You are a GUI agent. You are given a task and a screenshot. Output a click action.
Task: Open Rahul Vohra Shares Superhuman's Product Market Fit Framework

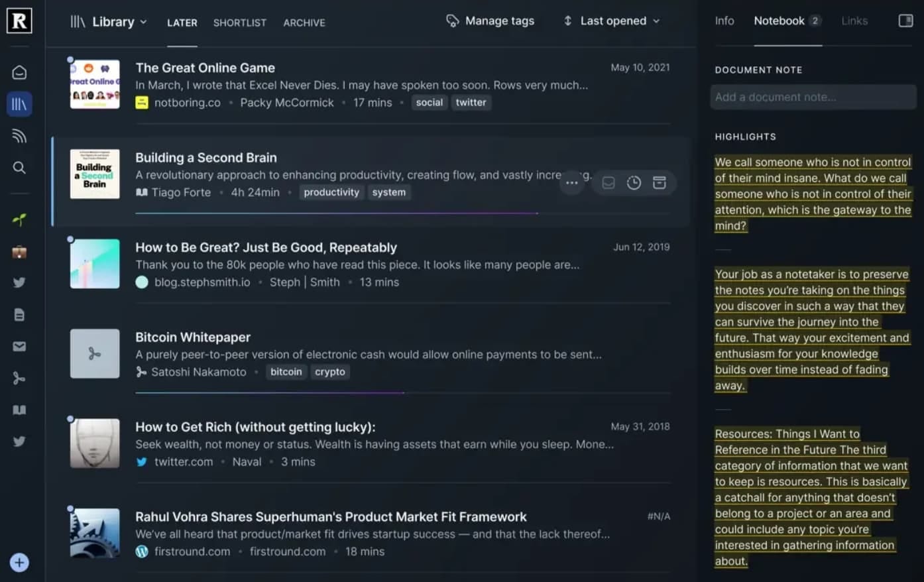coord(331,517)
